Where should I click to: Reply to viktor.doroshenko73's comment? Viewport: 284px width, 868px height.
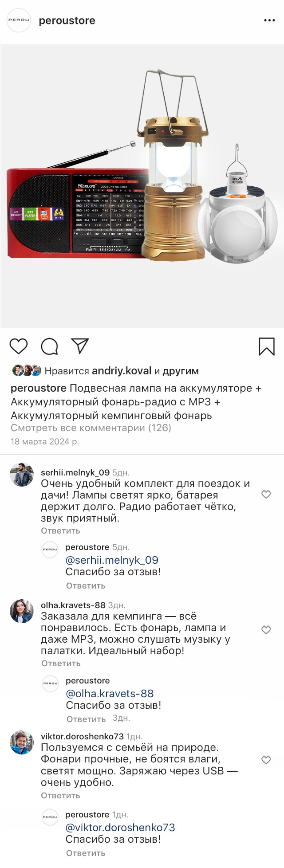60,796
